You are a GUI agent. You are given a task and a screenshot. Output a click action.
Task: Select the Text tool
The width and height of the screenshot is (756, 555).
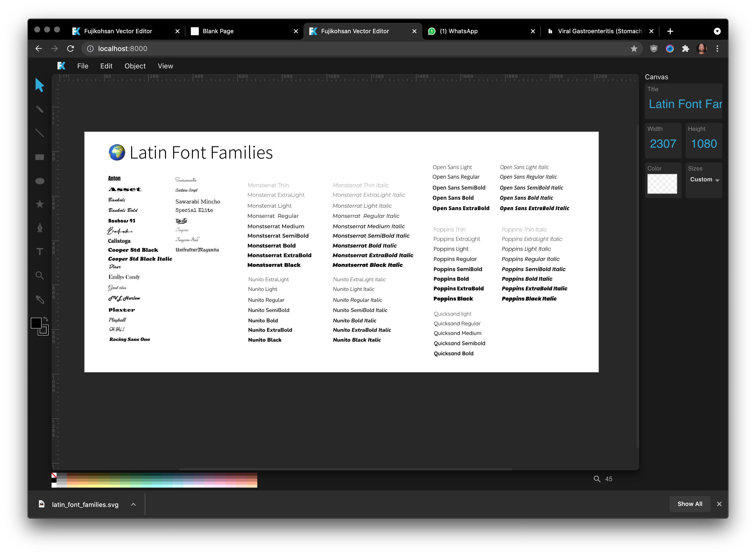coord(40,252)
